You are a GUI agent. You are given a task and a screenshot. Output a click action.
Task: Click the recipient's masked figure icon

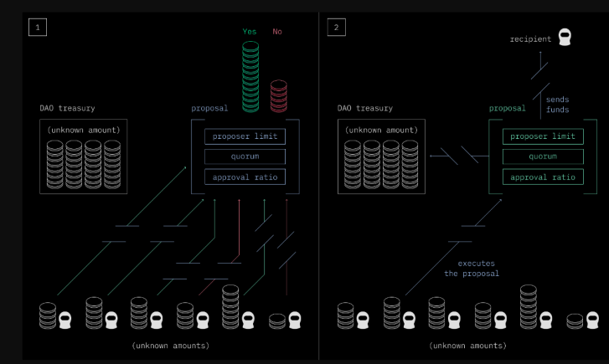(565, 38)
